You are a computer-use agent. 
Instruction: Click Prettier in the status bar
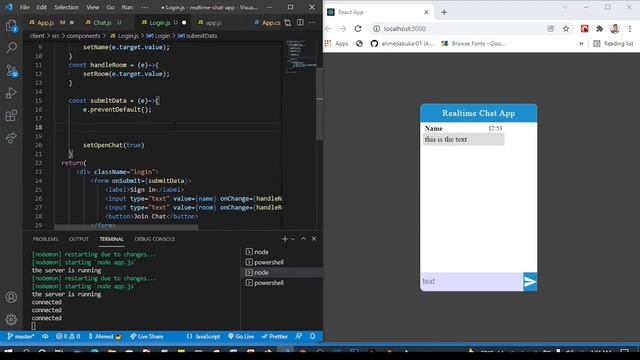275,336
